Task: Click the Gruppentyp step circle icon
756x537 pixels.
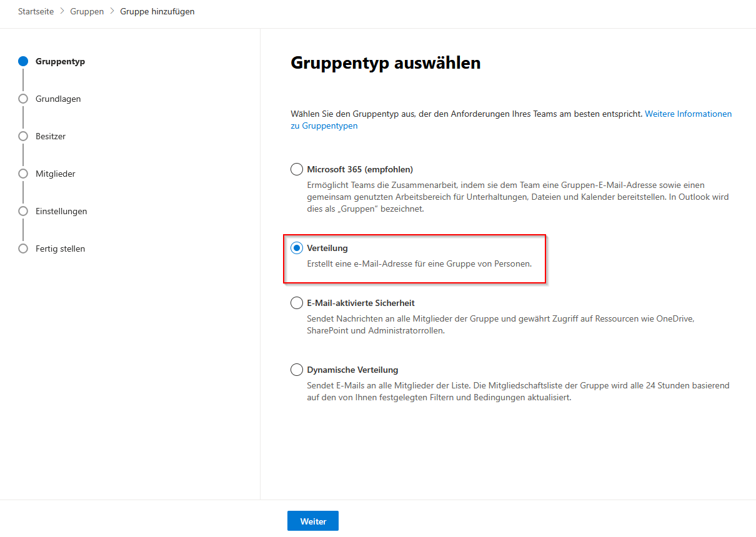Action: tap(23, 61)
